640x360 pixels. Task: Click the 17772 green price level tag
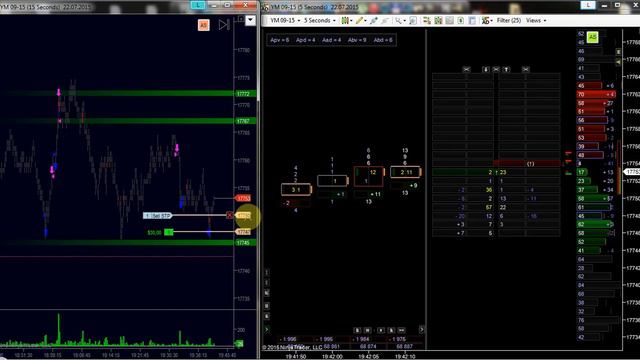point(245,94)
